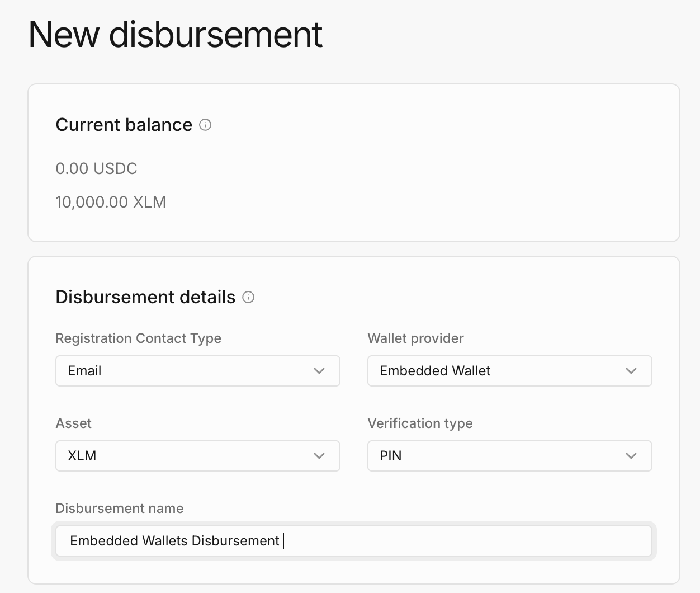Open the Registration Contact Type dropdown
Viewport: 700px width, 593px height.
tap(197, 371)
